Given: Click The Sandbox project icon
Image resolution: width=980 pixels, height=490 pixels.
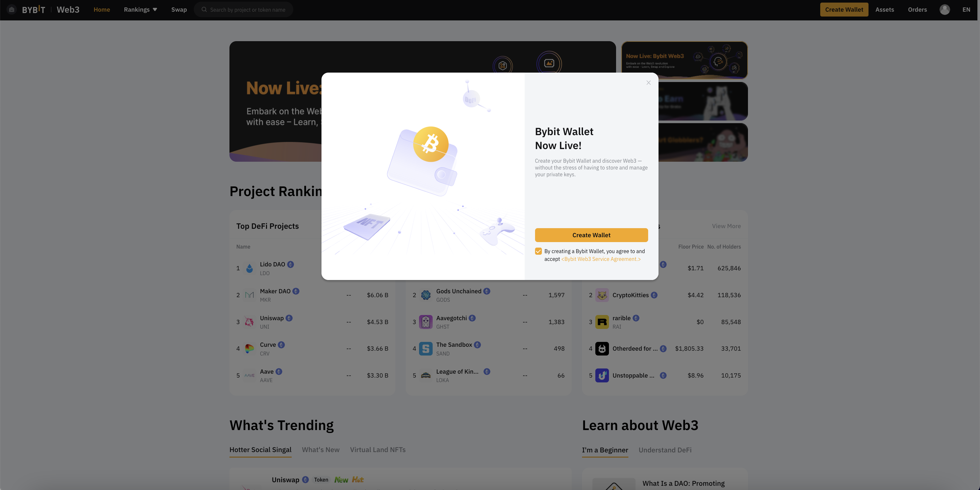Looking at the screenshot, I should coord(426,348).
